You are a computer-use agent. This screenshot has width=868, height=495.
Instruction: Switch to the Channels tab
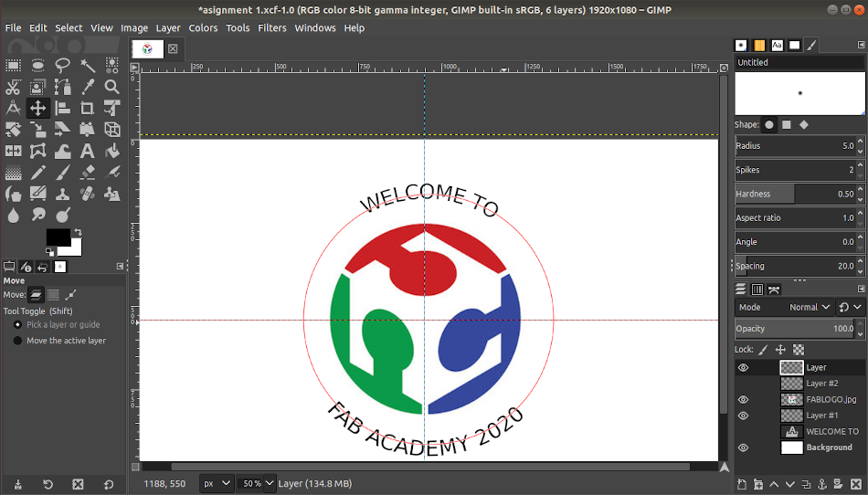[757, 290]
